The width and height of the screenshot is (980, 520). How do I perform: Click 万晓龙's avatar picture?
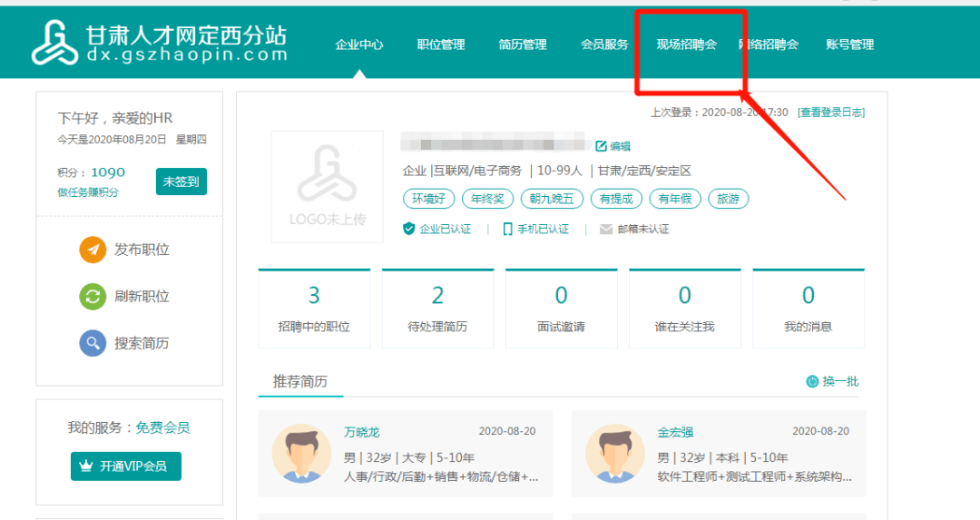[301, 454]
